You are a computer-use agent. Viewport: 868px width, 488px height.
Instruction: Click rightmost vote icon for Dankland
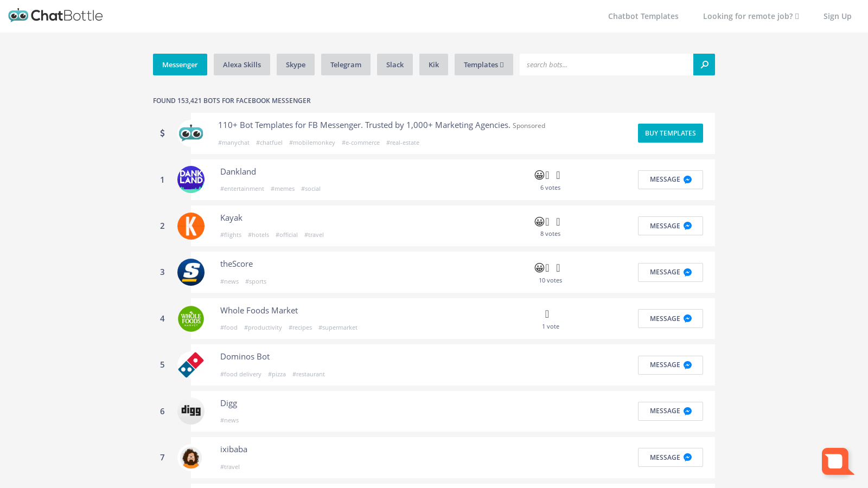tap(558, 175)
